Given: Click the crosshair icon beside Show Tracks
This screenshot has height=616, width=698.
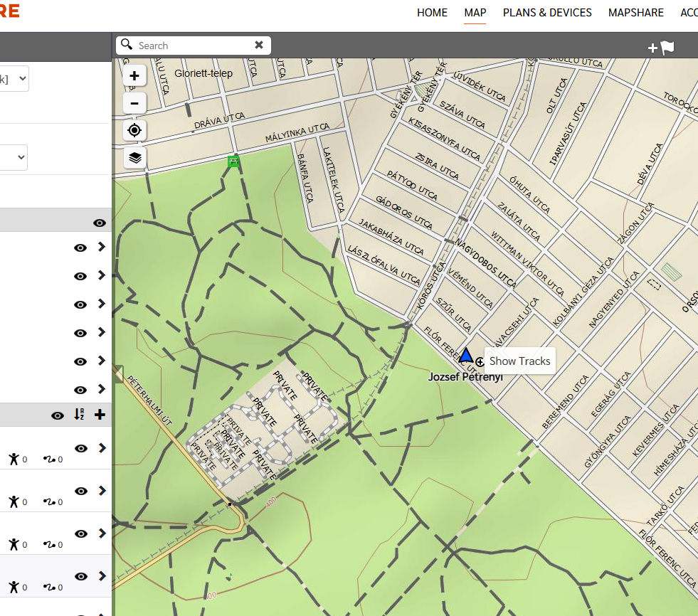Looking at the screenshot, I should 480,361.
